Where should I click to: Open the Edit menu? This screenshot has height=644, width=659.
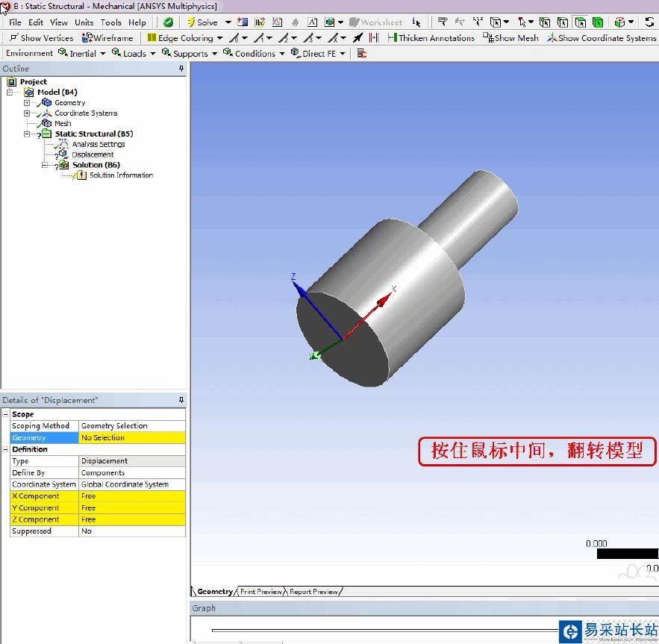pos(36,22)
